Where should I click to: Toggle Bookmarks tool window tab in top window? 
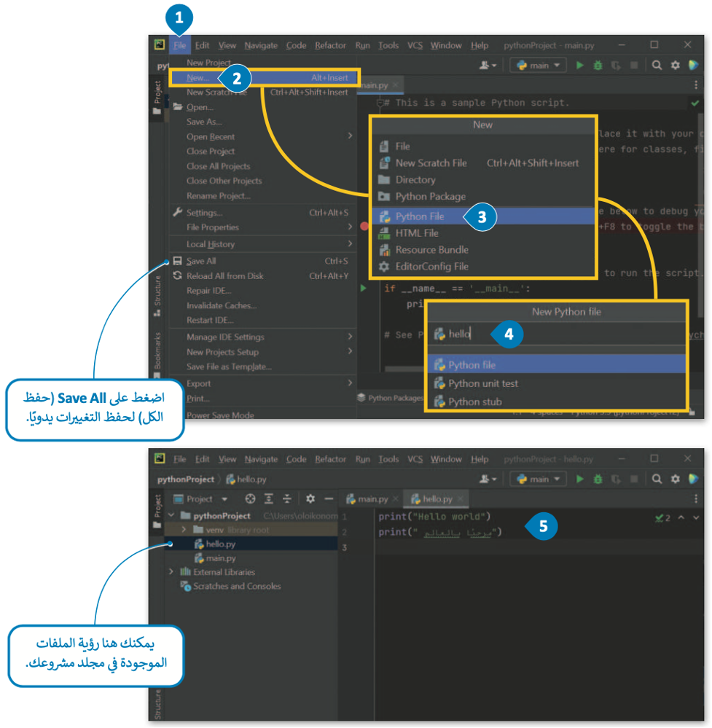[x=157, y=354]
